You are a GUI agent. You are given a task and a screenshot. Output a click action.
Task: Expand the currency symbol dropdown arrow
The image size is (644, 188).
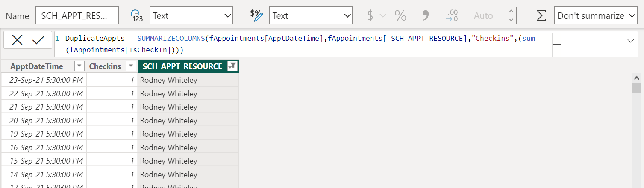point(383,16)
